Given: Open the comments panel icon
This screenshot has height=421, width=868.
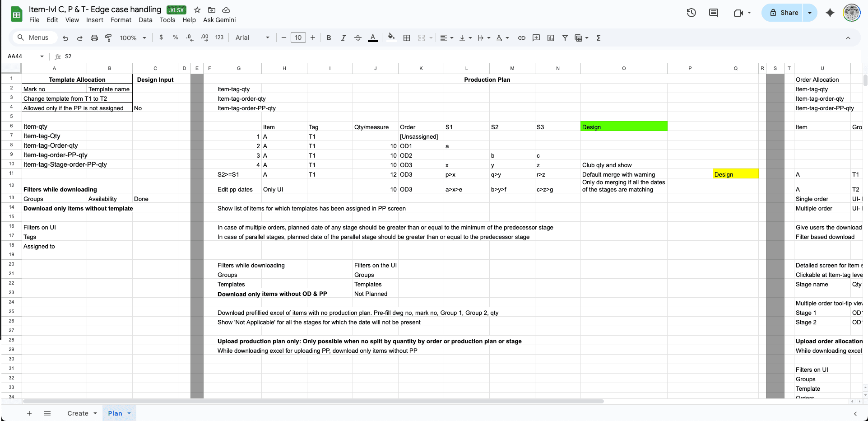Looking at the screenshot, I should [x=714, y=13].
